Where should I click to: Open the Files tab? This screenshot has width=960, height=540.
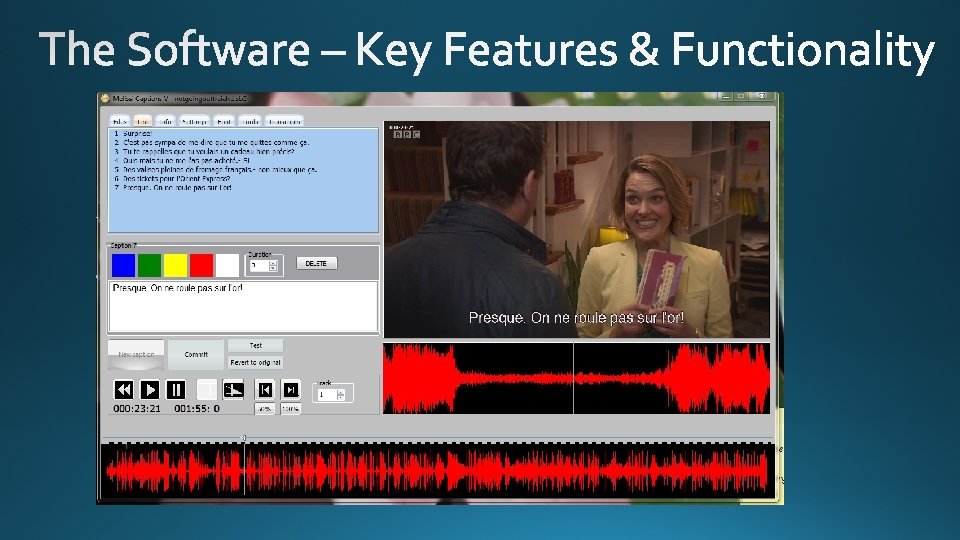(119, 121)
